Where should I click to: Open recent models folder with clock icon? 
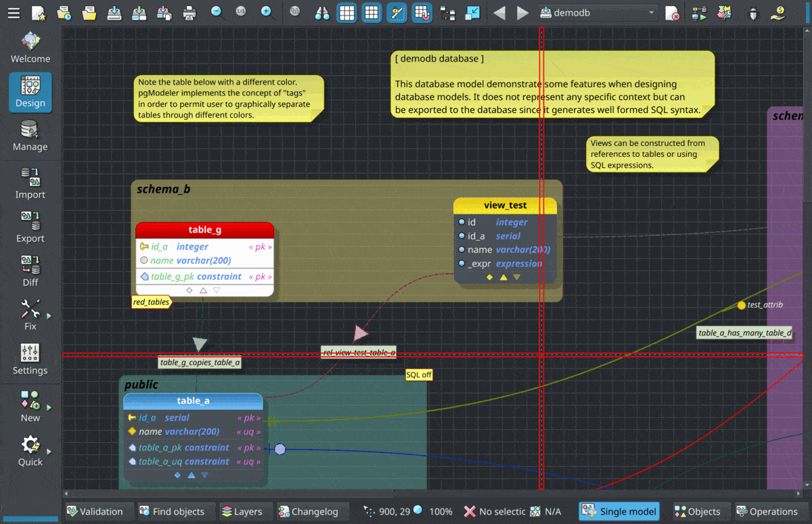tap(64, 12)
